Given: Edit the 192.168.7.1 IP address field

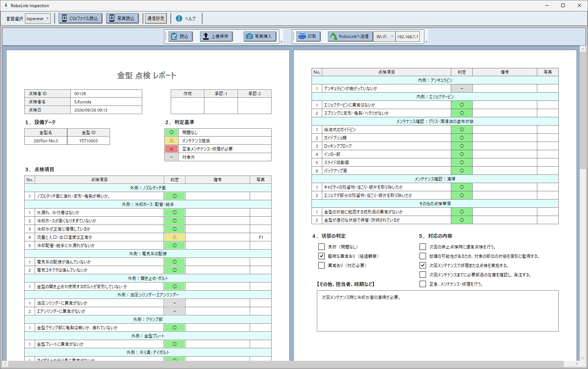Looking at the screenshot, I should [x=408, y=36].
